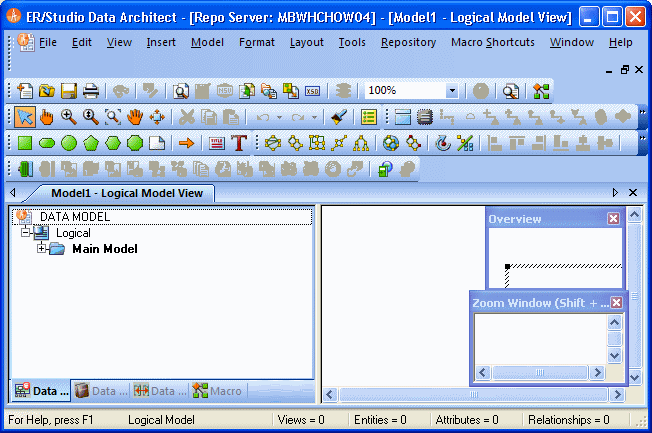Switch to the Macro explorer tab
This screenshot has width=652, height=433.
[218, 391]
